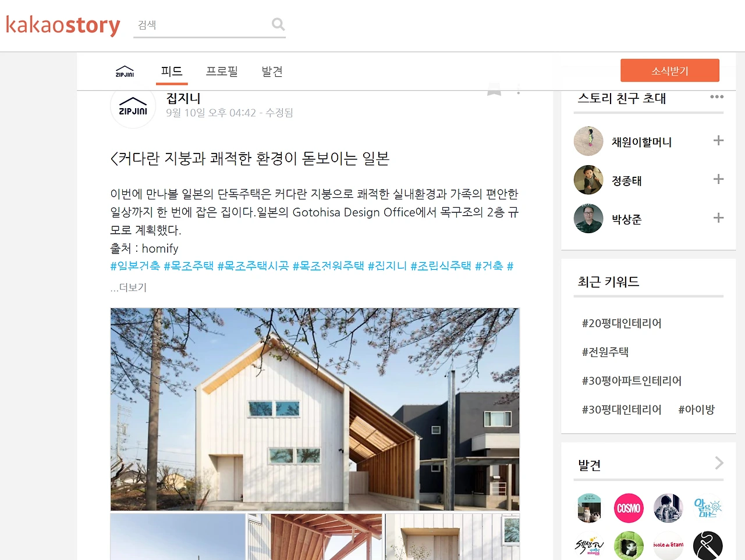Screen dimensions: 745x560
Task: Open the pink COSMO channel icon
Action: pos(629,508)
